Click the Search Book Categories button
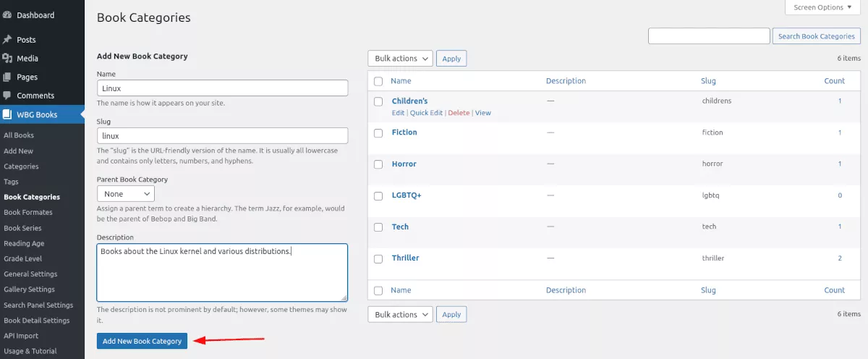 (817, 36)
